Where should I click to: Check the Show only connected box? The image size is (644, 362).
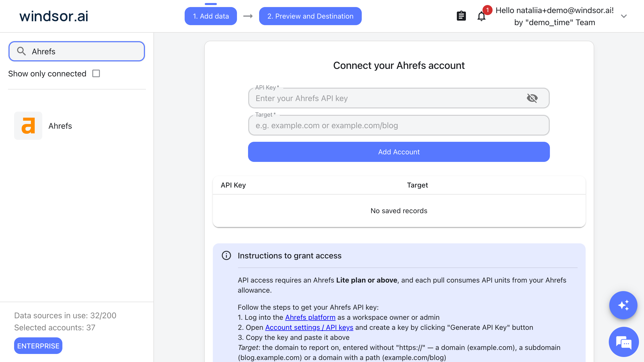[96, 74]
